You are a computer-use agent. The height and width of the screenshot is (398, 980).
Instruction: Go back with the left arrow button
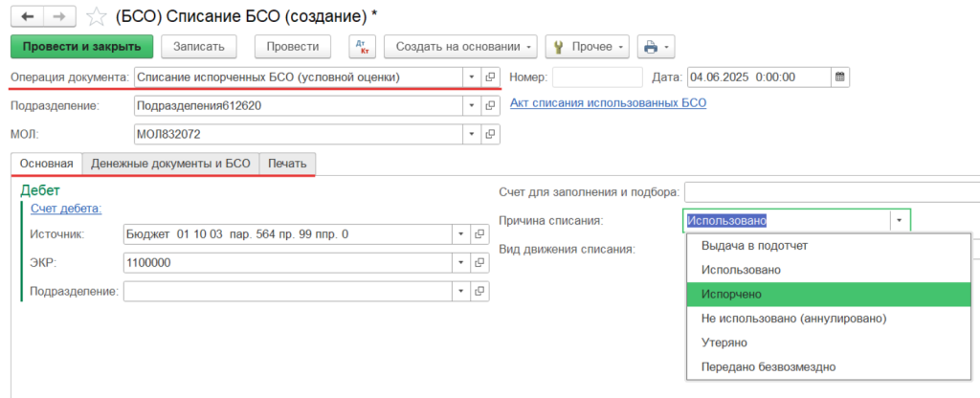tap(28, 17)
